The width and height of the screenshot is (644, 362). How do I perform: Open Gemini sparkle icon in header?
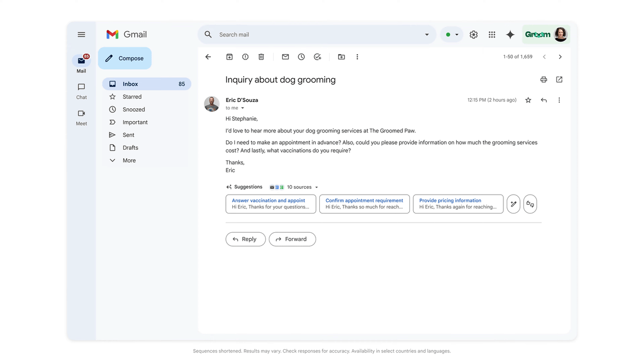pos(510,35)
